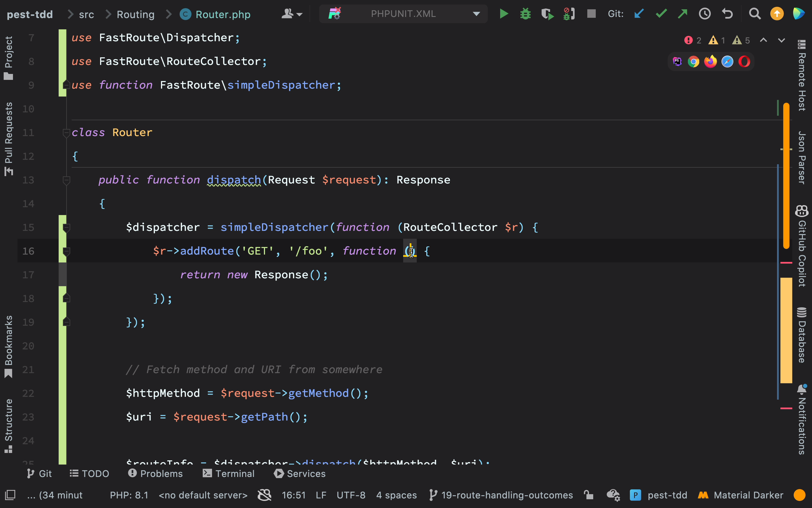This screenshot has width=812, height=508.
Task: Rollback changes undo arrow icon
Action: click(x=727, y=14)
